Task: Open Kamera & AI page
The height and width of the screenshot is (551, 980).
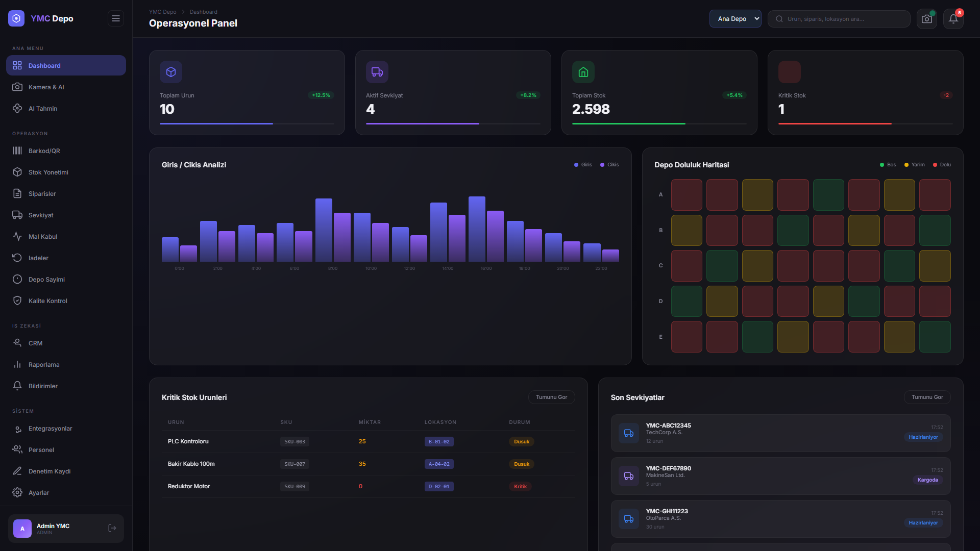Action: click(x=66, y=87)
